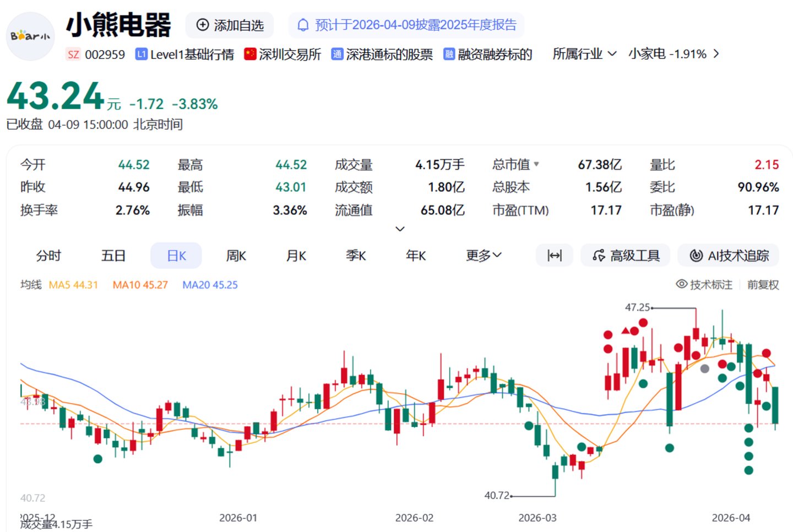Click the fit-width range icon button
The height and width of the screenshot is (532, 793).
(x=554, y=256)
